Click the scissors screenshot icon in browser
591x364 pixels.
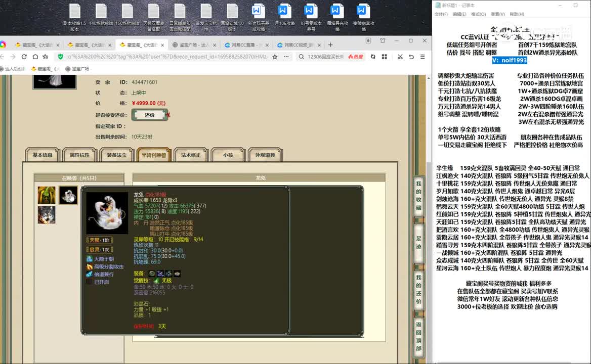point(400,57)
